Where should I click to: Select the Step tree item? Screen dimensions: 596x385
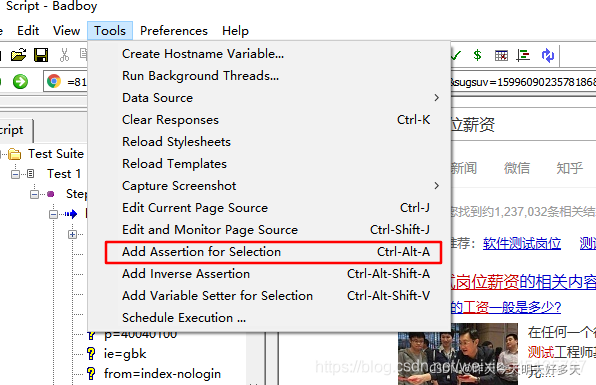point(76,194)
